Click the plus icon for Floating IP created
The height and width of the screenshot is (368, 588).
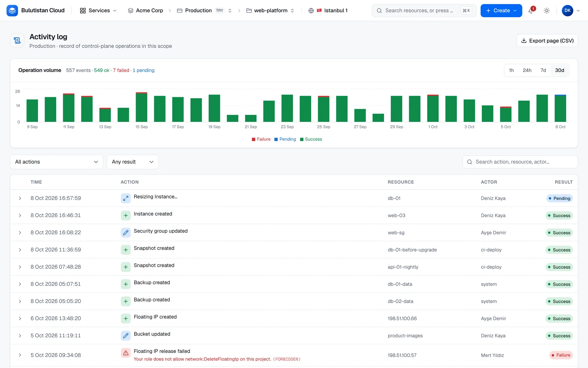pyautogui.click(x=126, y=319)
